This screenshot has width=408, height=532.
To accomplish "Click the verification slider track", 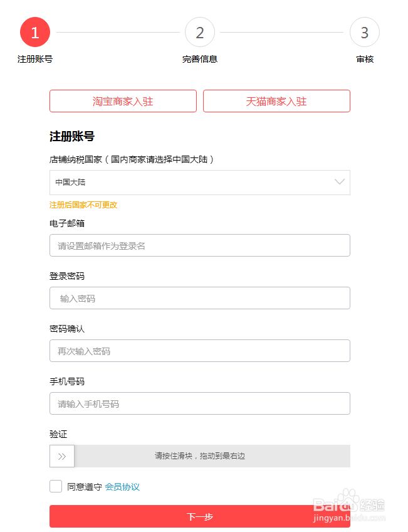I will point(212,456).
